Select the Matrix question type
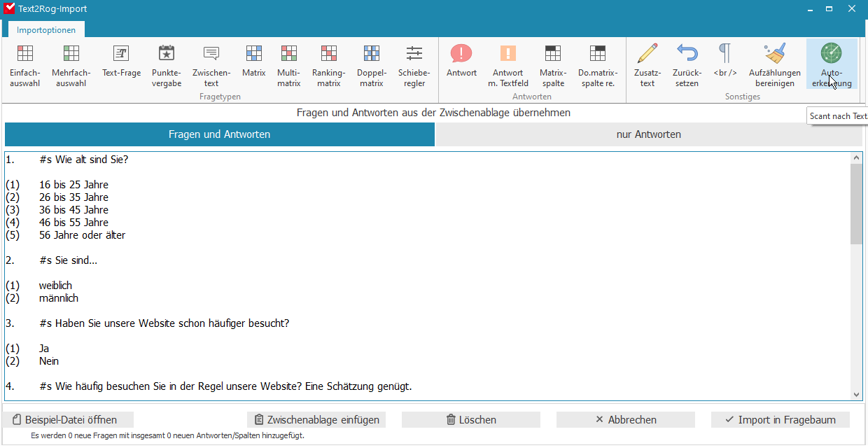The height and width of the screenshot is (448, 868). tap(253, 63)
